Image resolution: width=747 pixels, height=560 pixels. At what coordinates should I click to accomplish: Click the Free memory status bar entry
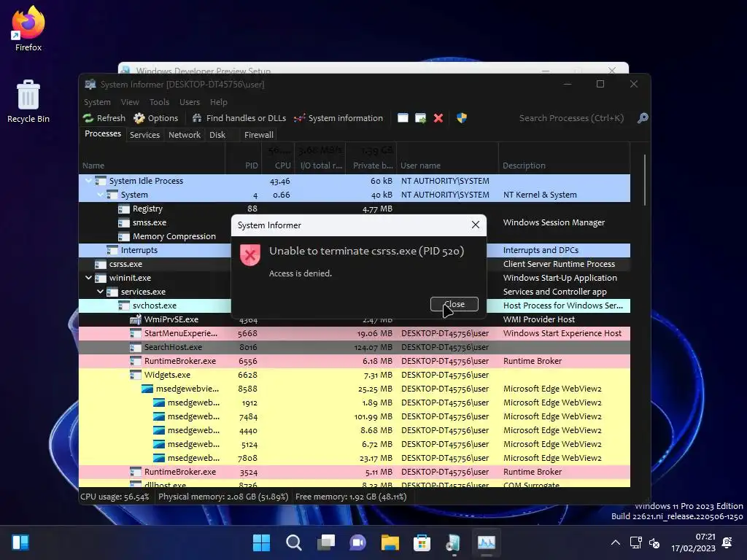click(351, 497)
